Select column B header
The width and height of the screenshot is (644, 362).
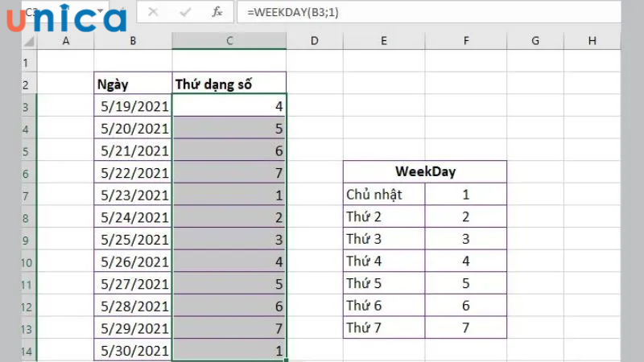click(x=133, y=40)
